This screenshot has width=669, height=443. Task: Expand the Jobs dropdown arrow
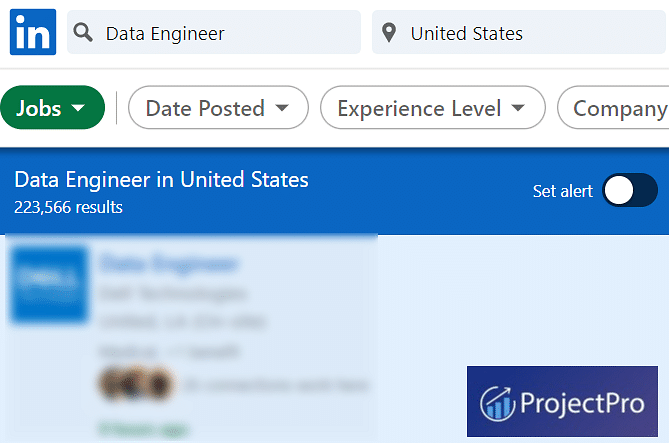click(x=79, y=108)
